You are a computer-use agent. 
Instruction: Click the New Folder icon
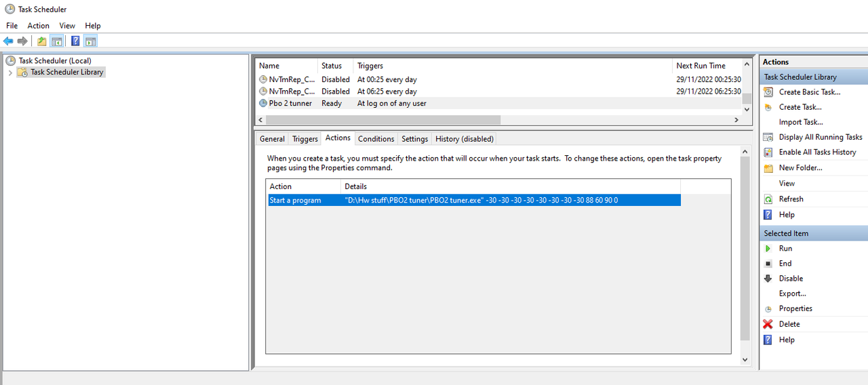click(x=768, y=168)
